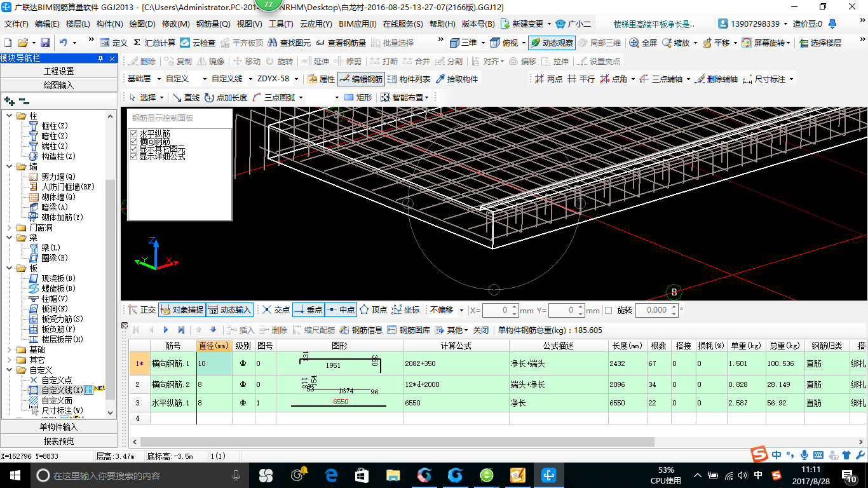868x488 pixels.
Task: Toggle 横向钢筋 display checkbox
Action: click(x=133, y=141)
